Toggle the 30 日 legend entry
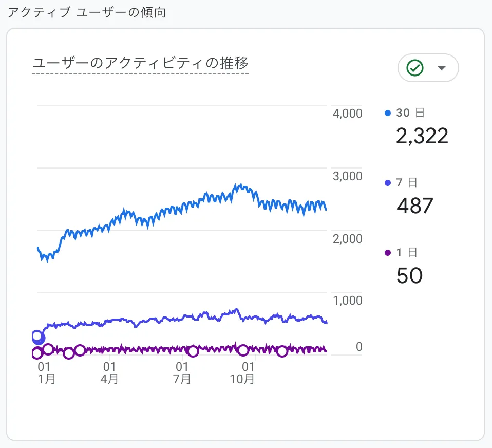The width and height of the screenshot is (492, 448). (407, 113)
